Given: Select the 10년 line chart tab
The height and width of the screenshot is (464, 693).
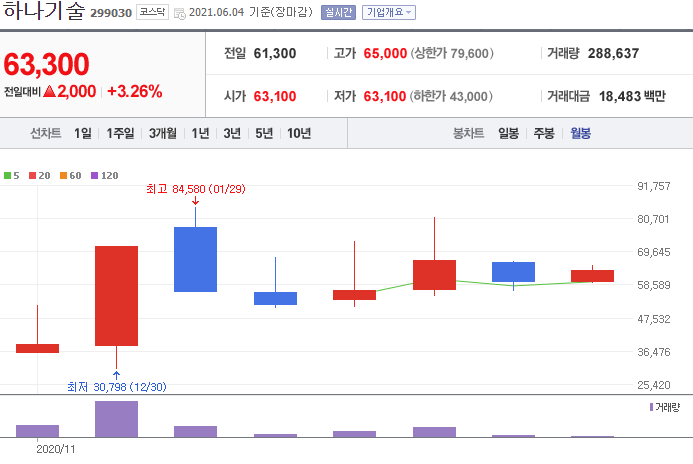Looking at the screenshot, I should click(x=299, y=133).
